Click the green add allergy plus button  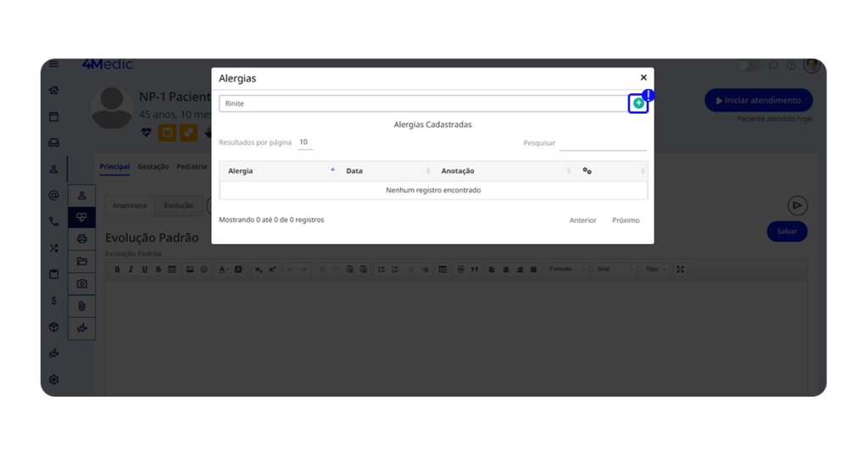coord(638,103)
